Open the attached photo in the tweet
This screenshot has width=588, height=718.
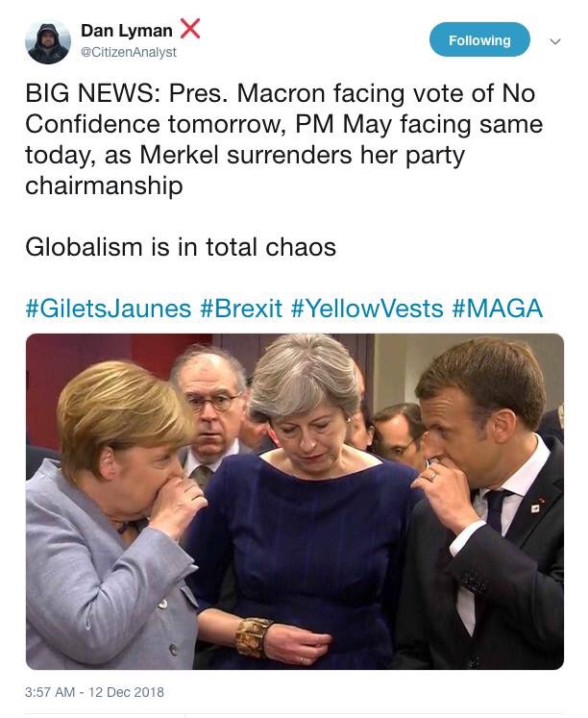click(x=294, y=501)
